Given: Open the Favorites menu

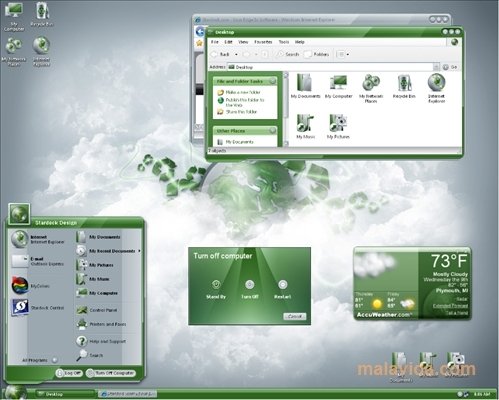Looking at the screenshot, I should (263, 42).
